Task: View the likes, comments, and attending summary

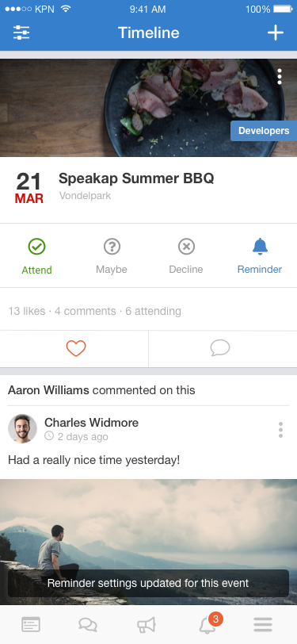Action: pyautogui.click(x=94, y=312)
